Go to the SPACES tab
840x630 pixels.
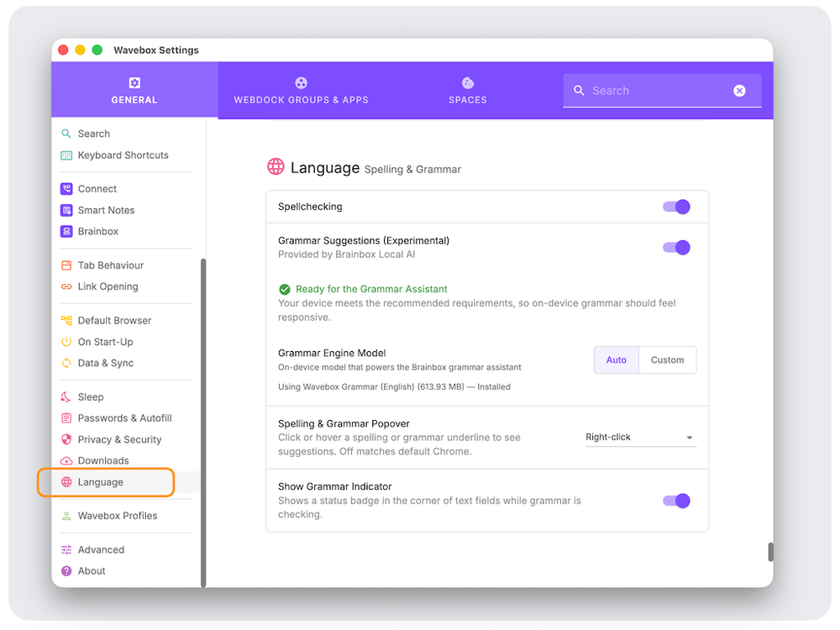[468, 90]
